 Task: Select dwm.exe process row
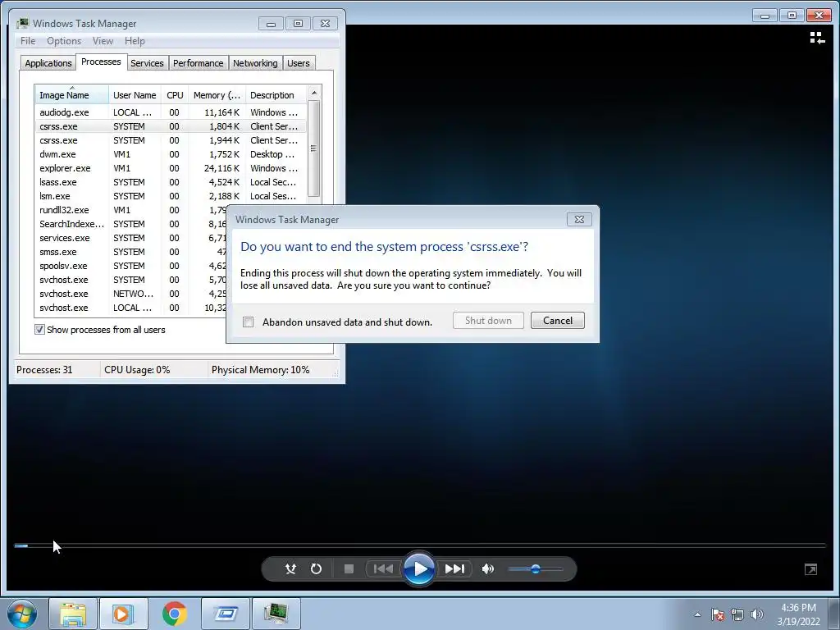click(171, 153)
